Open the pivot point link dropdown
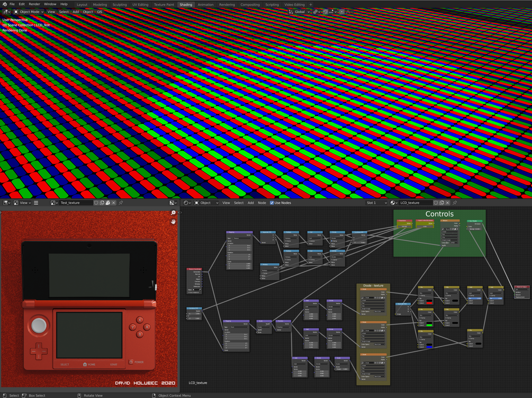 317,12
